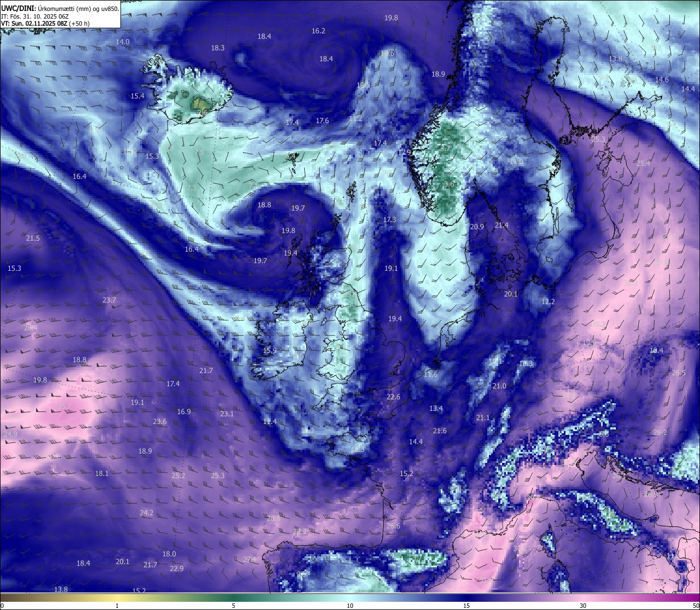Click the 26.6 value over southern France
The height and width of the screenshot is (610, 700).
point(393,526)
